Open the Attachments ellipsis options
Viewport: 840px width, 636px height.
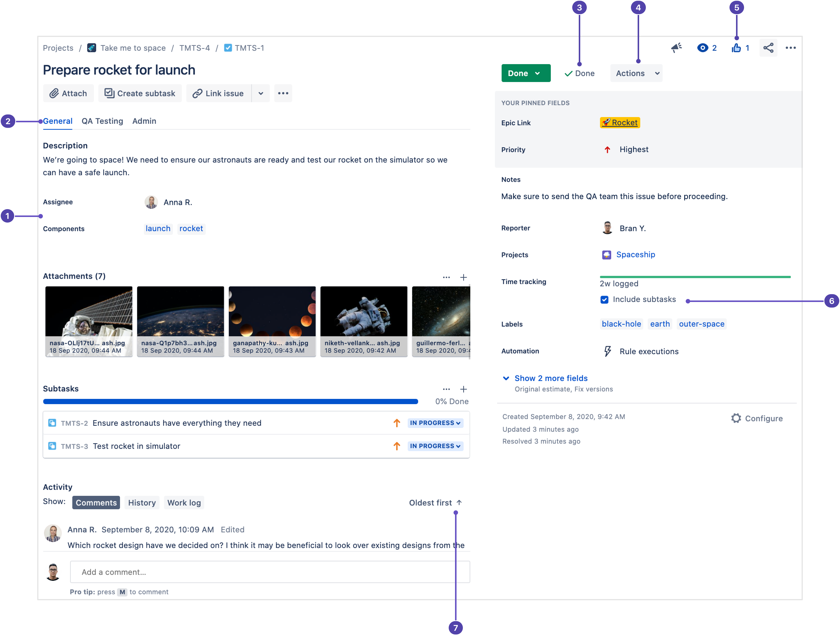(447, 277)
